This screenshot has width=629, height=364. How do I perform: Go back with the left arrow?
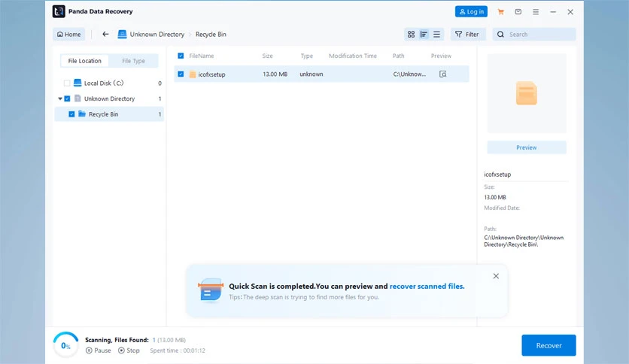coord(105,34)
